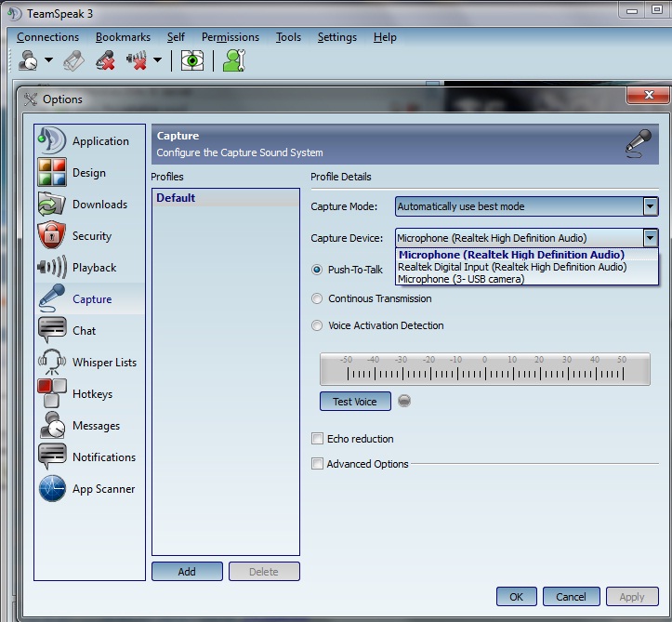Click the microphone icon in Capture header
Viewport: 672px width, 622px height.
(639, 143)
